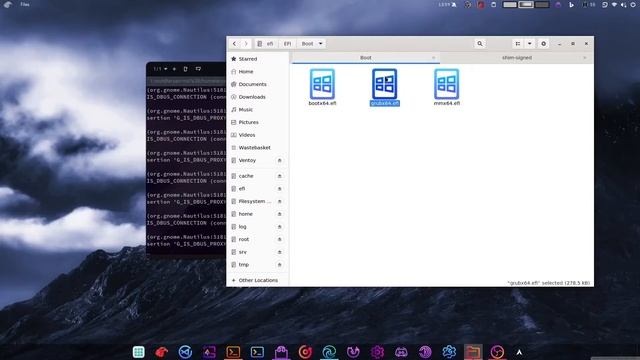Viewport: 640px width, 360px height.
Task: Open Starred in the sidebar
Action: tap(258, 59)
